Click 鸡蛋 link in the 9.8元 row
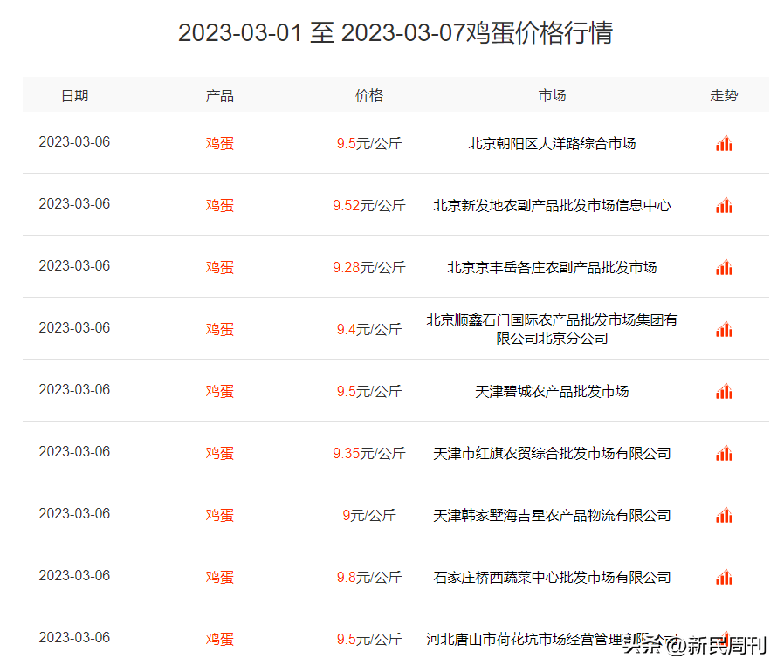This screenshot has width=784, height=672. (219, 578)
